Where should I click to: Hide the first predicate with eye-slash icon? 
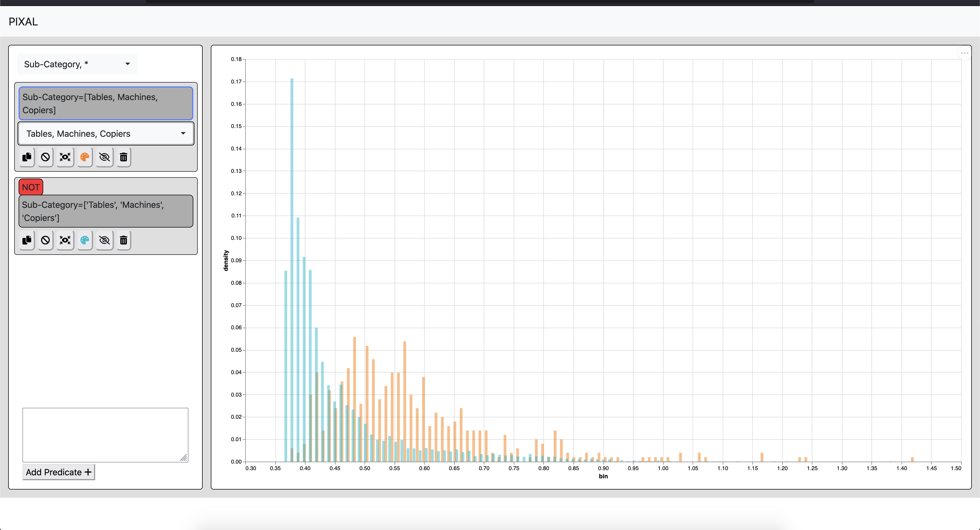click(104, 157)
